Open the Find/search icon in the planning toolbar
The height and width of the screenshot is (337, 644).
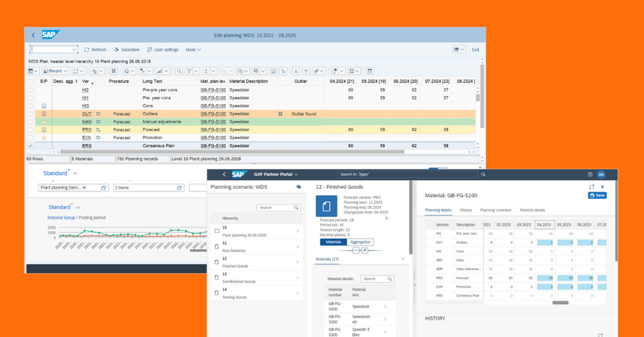point(178,70)
